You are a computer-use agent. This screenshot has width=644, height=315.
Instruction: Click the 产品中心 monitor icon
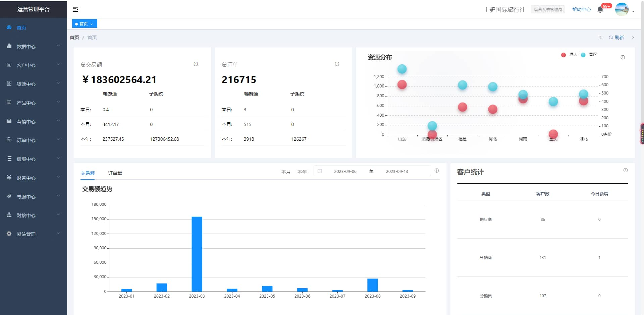click(x=9, y=102)
